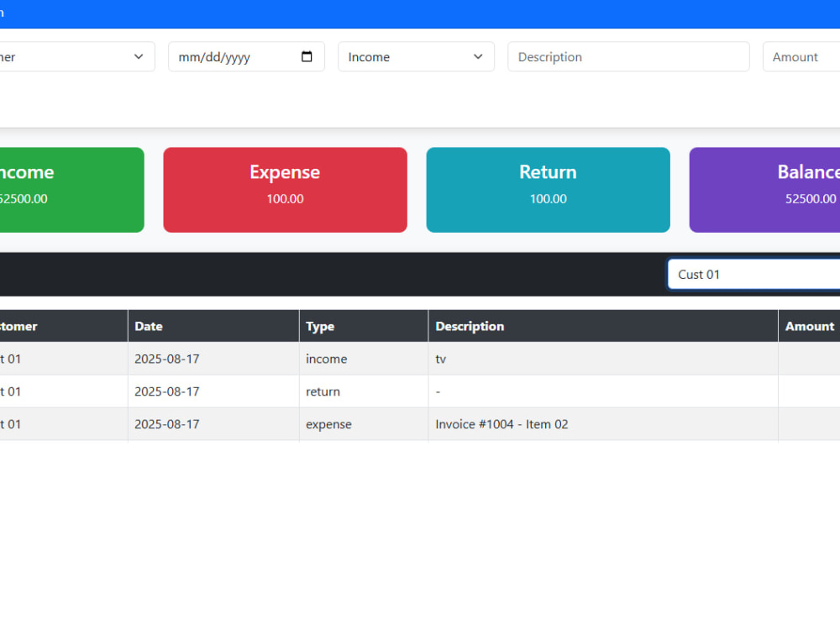
Task: Sort by the Type column header
Action: tap(364, 326)
